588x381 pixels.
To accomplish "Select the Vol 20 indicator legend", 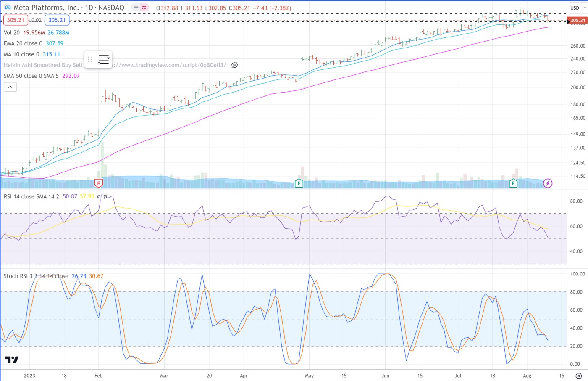I will click(12, 32).
